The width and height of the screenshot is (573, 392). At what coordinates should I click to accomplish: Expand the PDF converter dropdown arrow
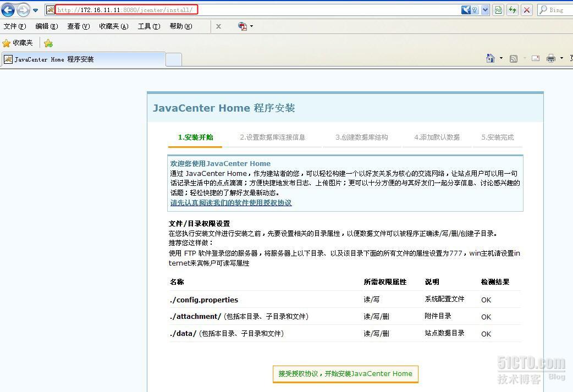(x=251, y=26)
